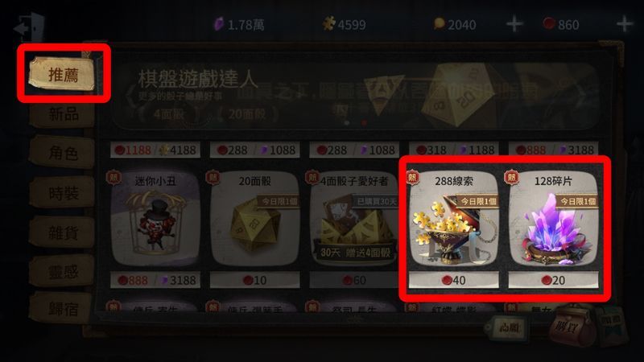Add more gold coins with plus icon
644x362 pixels.
tap(514, 24)
